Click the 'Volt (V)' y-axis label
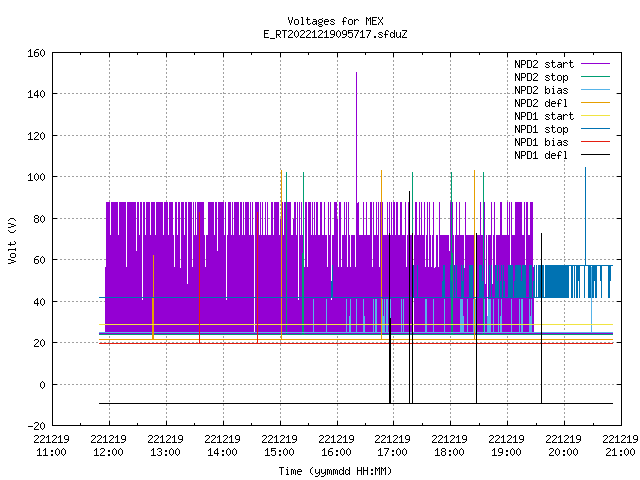This screenshot has height=480, width=640. pos(12,240)
